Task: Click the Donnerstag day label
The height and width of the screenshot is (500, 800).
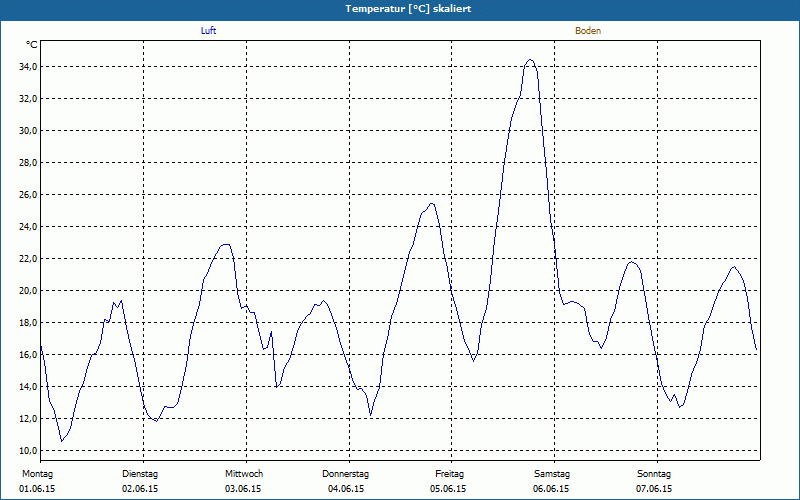Action: point(345,474)
